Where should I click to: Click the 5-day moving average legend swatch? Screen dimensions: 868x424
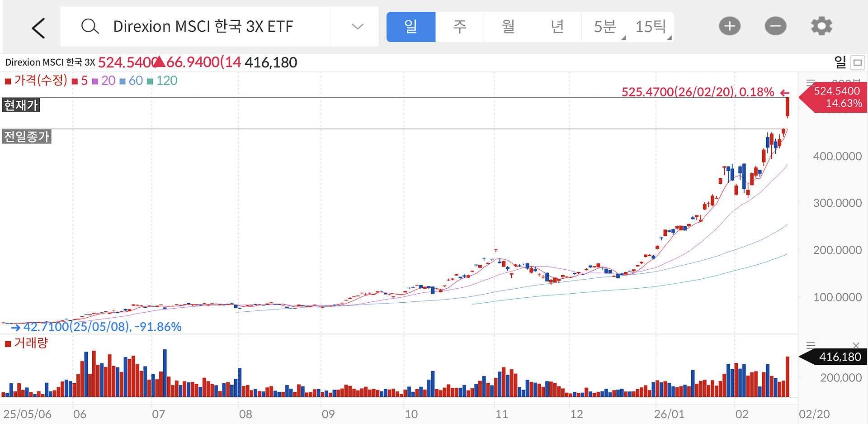click(x=75, y=81)
